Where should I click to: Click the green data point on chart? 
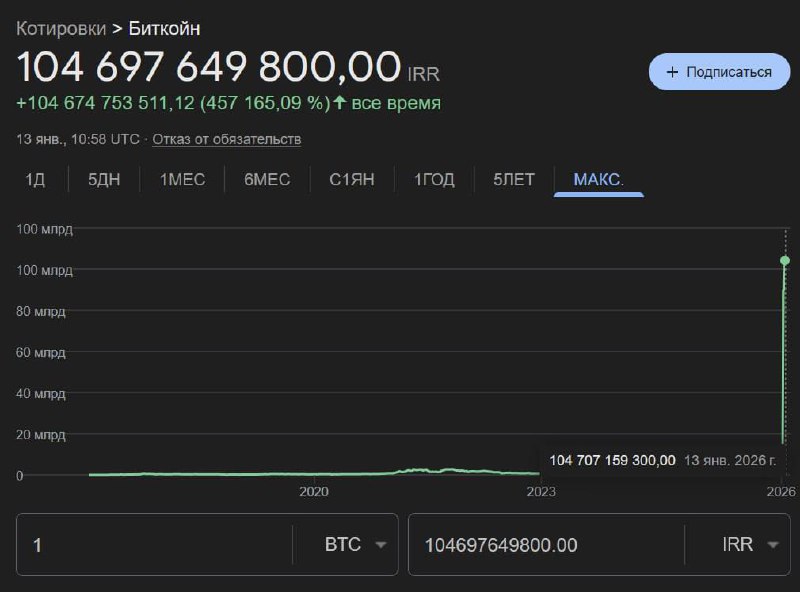(x=785, y=261)
